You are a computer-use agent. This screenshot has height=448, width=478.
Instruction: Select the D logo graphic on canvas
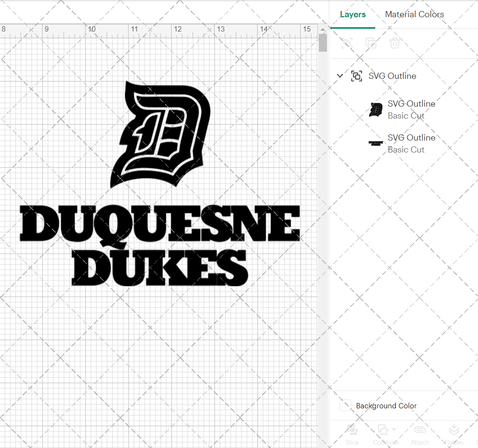(x=161, y=134)
